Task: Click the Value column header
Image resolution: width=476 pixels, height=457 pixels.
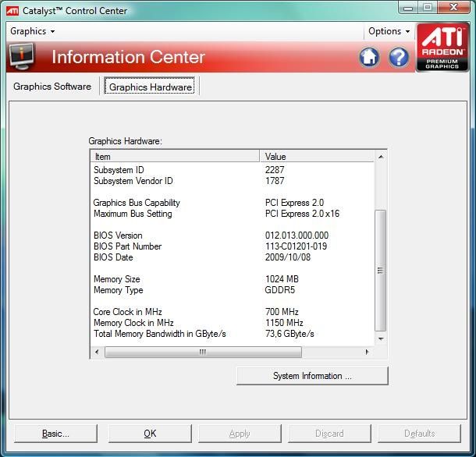Action: click(317, 157)
